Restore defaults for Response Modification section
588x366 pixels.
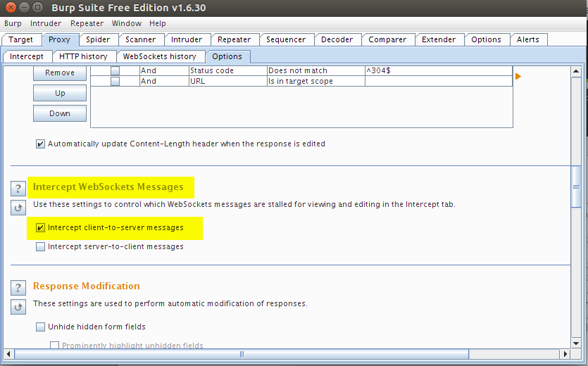18,307
